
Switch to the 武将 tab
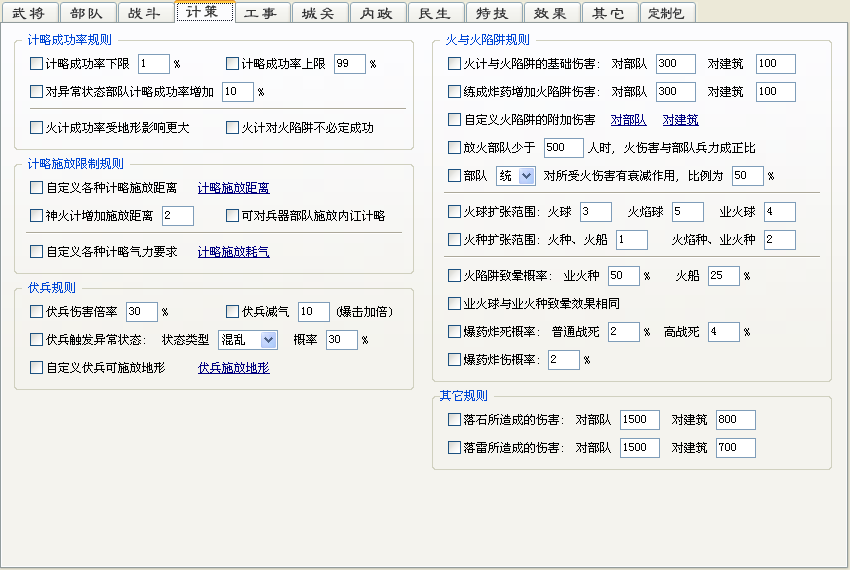29,12
